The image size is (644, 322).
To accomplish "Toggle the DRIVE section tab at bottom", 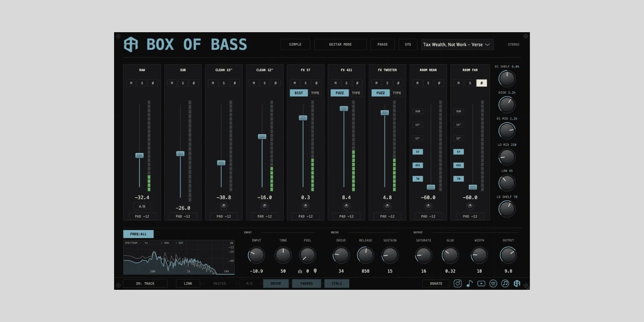I will pos(276,283).
